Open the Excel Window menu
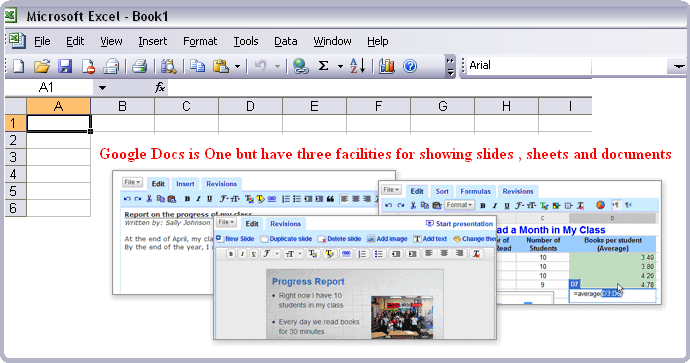 332,41
